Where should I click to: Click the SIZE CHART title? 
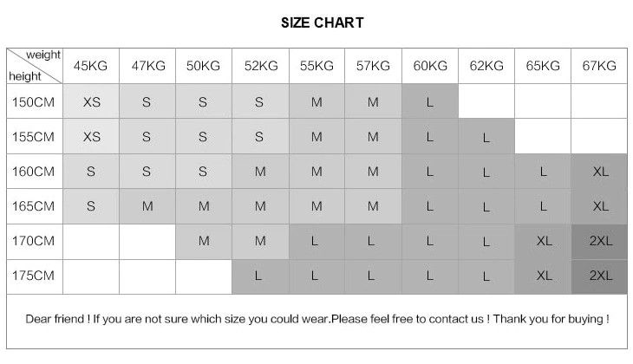tap(322, 23)
